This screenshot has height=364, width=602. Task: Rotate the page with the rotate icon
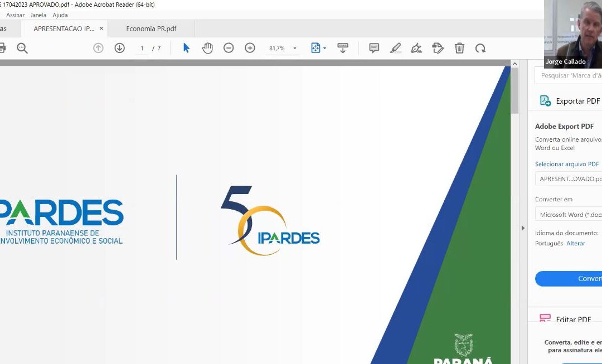[480, 48]
